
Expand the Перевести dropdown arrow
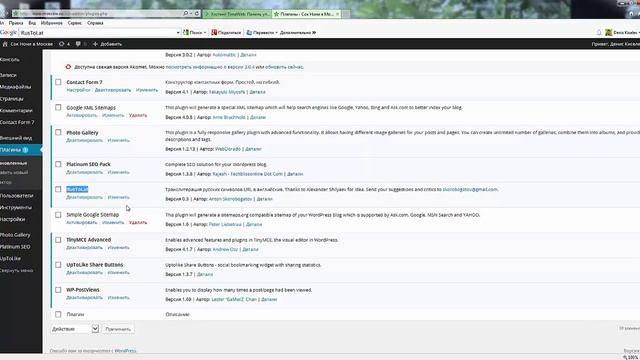point(276,32)
